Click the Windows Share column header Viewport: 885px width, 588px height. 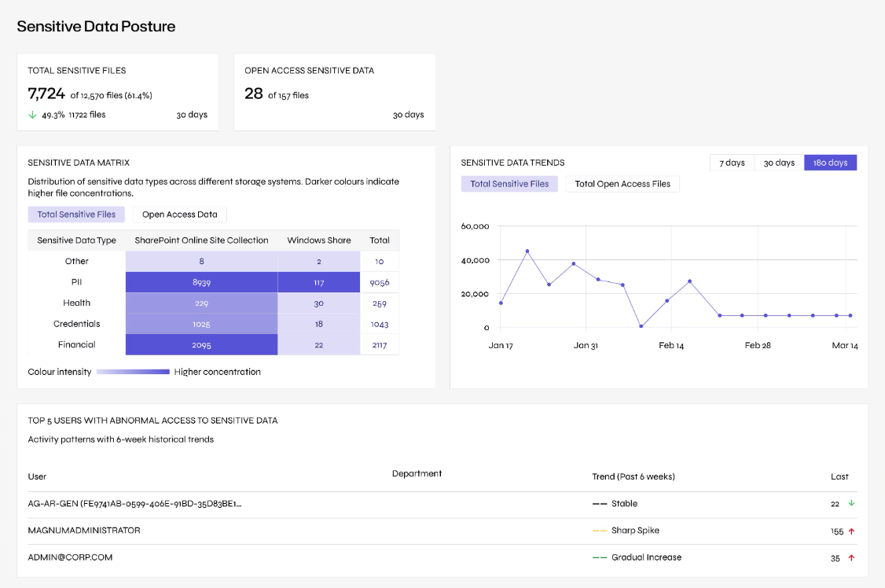pyautogui.click(x=319, y=241)
